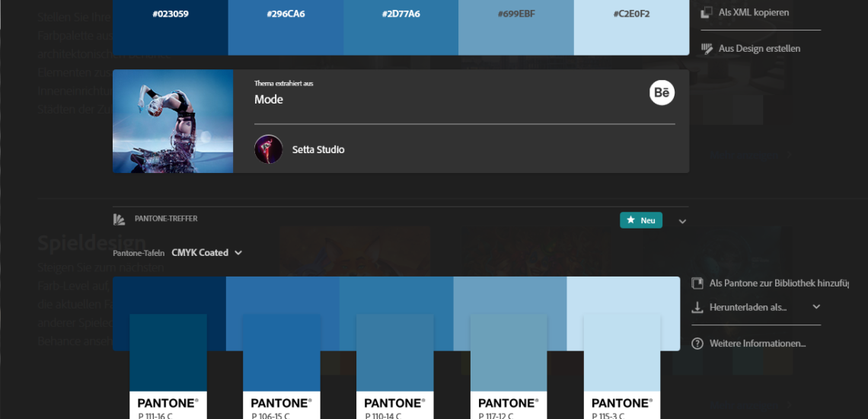Collapse the Pantone-Treffer section chevron
The image size is (868, 419).
[x=682, y=222]
